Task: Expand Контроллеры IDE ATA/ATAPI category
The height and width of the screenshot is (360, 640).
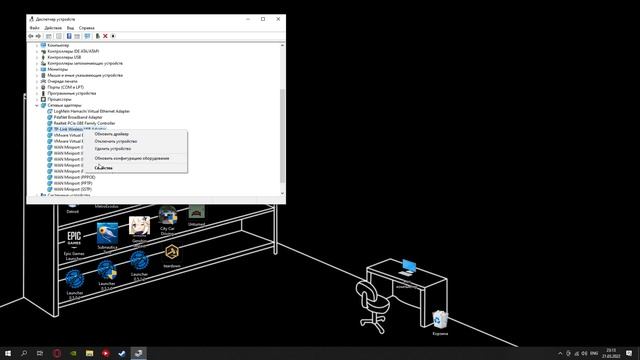Action: pyautogui.click(x=37, y=51)
